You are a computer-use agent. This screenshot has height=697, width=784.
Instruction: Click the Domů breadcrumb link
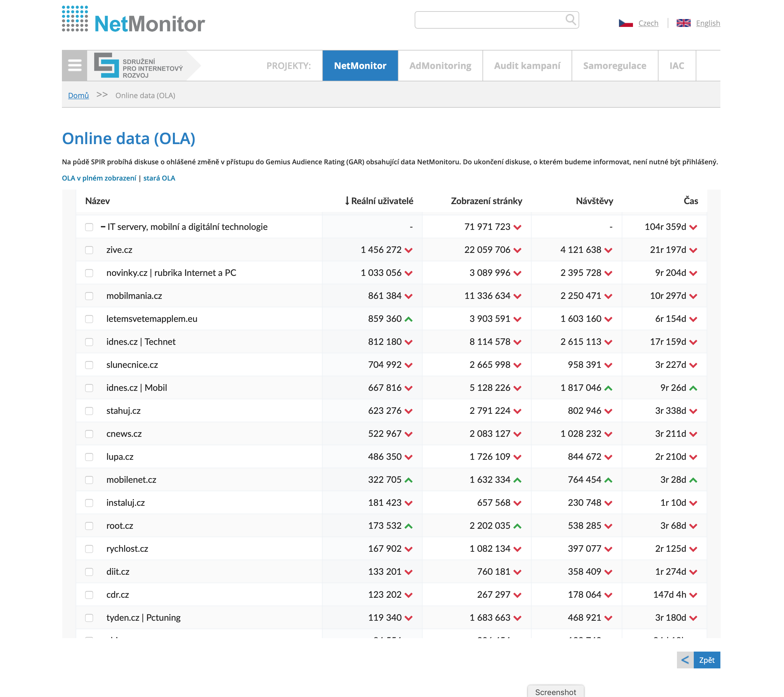pyautogui.click(x=78, y=96)
